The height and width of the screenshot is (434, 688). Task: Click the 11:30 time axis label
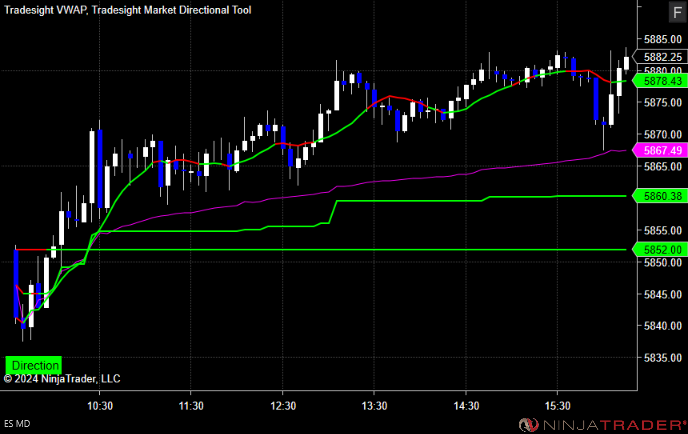click(191, 406)
